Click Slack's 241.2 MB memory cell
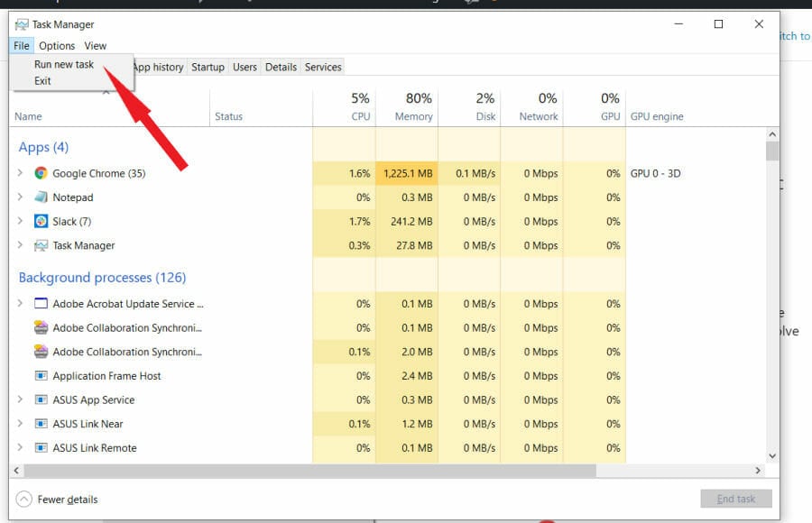The width and height of the screenshot is (812, 523). point(407,221)
